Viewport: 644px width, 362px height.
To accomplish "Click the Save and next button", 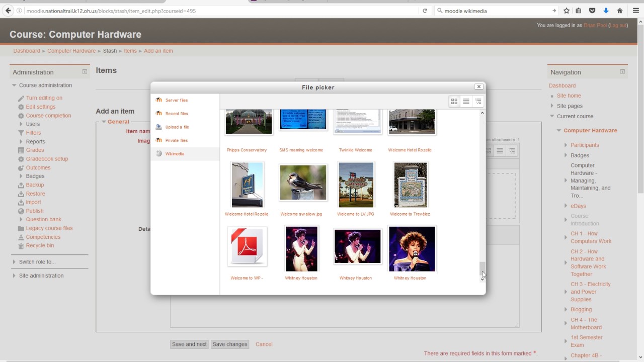I will pos(189,344).
